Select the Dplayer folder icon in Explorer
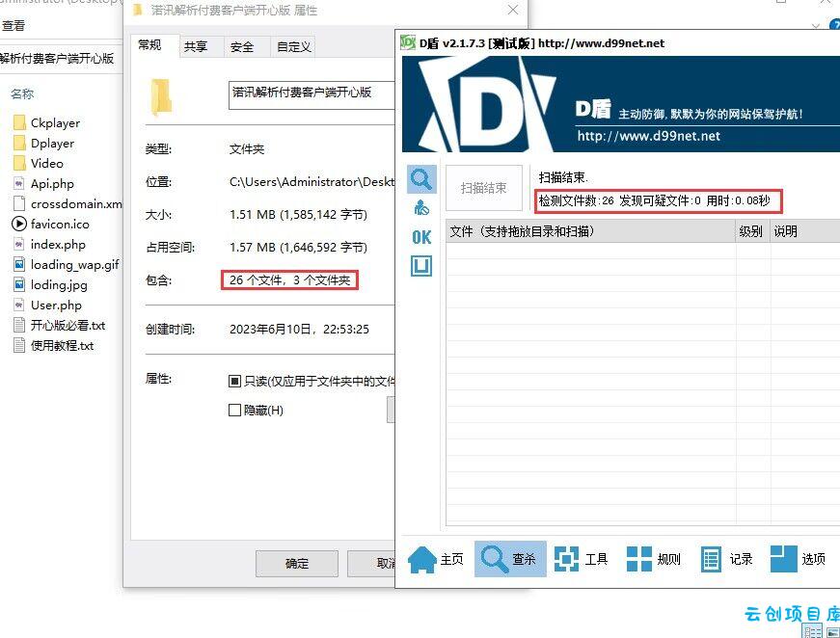The width and height of the screenshot is (840, 638). coord(19,143)
